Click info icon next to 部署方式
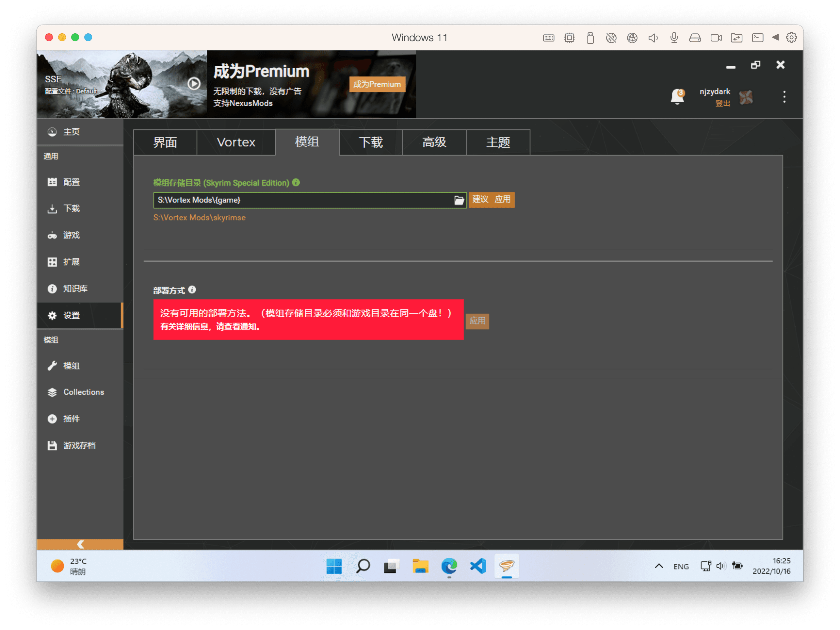This screenshot has height=630, width=840. pyautogui.click(x=192, y=290)
